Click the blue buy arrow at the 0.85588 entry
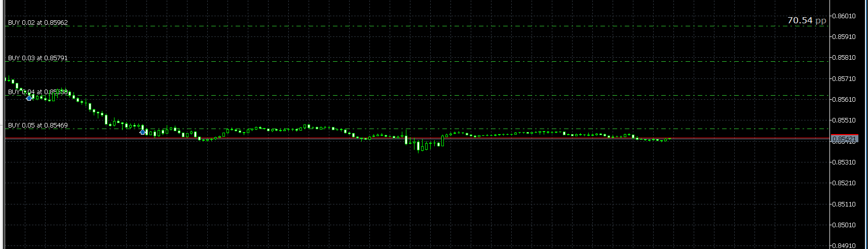 pyautogui.click(x=29, y=97)
